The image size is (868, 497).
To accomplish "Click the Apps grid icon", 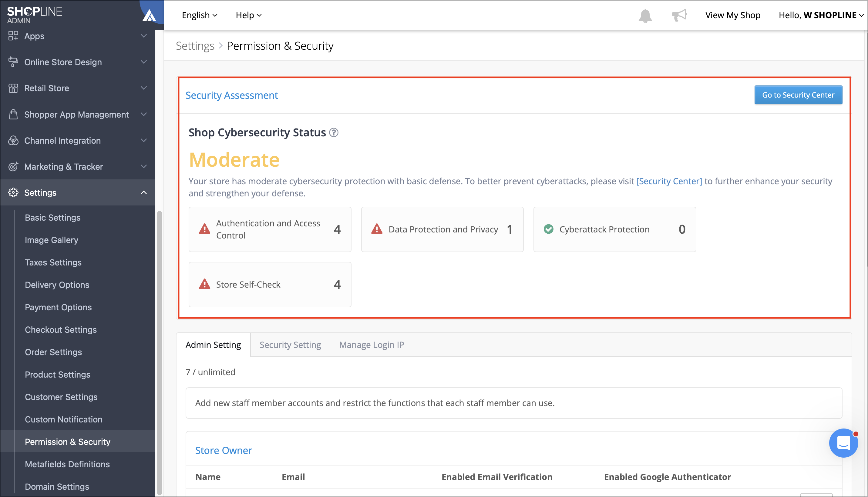I will (x=13, y=36).
